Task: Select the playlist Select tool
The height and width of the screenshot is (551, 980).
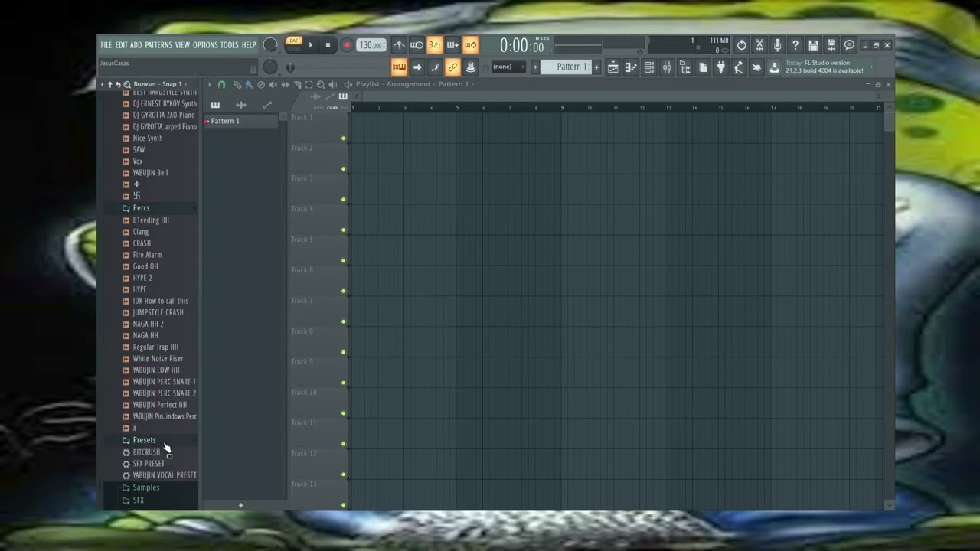Action: (309, 84)
